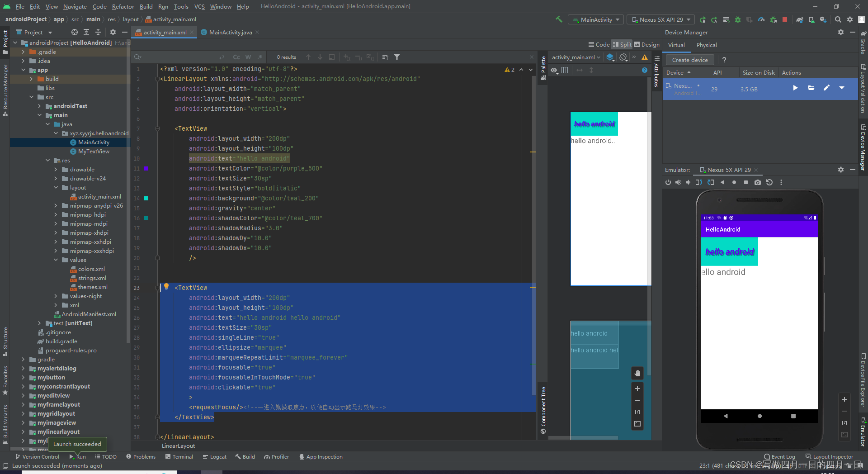The width and height of the screenshot is (868, 474).
Task: Debug the app using the bug icon
Action: 737,19
